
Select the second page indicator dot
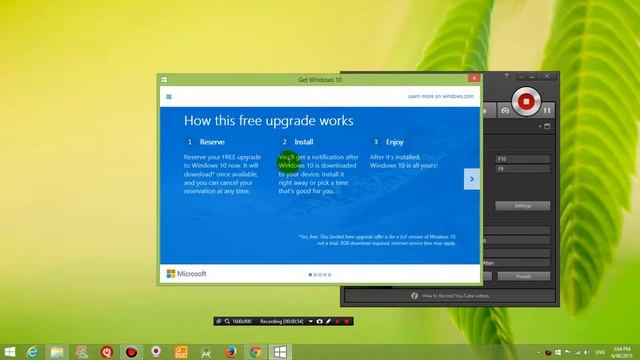pos(315,275)
